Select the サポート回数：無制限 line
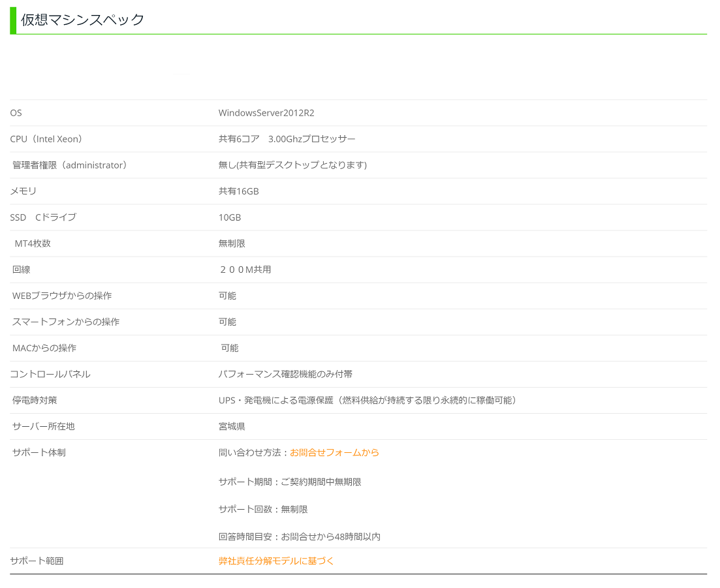 263,510
